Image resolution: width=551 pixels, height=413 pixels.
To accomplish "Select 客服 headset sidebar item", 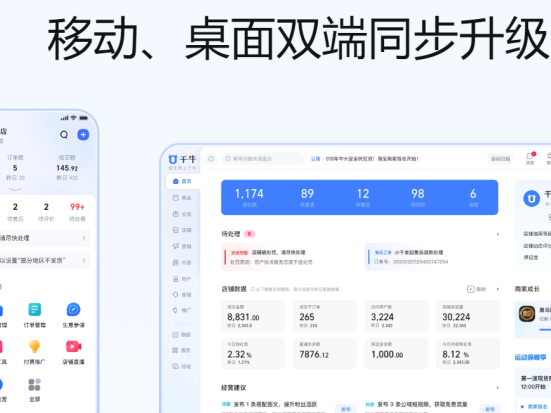I will [x=182, y=295].
